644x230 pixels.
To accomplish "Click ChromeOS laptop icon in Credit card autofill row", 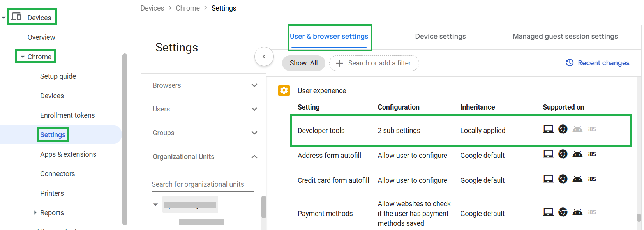I will pyautogui.click(x=548, y=179).
